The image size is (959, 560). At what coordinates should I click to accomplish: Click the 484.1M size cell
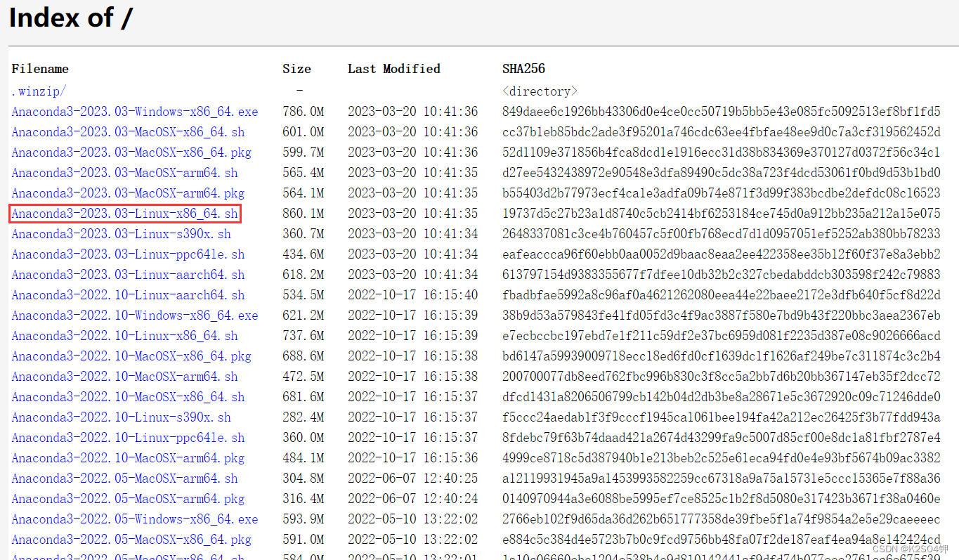303,458
